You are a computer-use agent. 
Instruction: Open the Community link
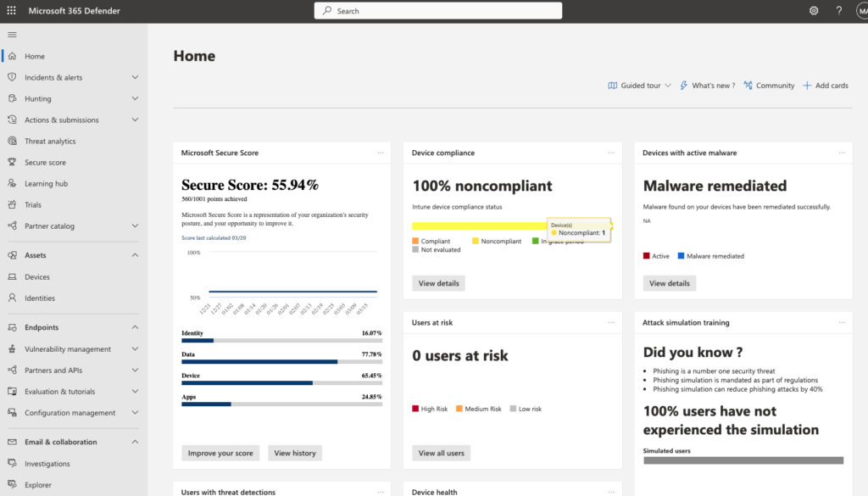(769, 86)
